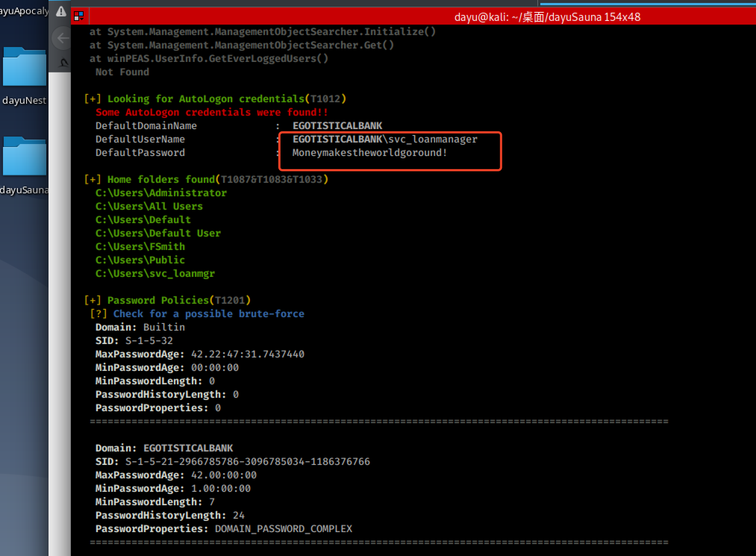This screenshot has width=756, height=556.
Task: Click the DefaultPassword label
Action: tap(140, 153)
